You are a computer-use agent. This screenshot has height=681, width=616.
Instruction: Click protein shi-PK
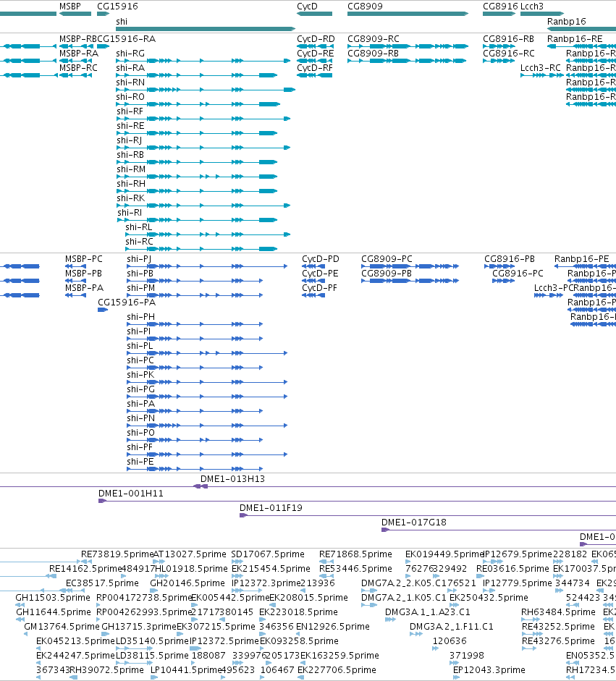(207, 382)
